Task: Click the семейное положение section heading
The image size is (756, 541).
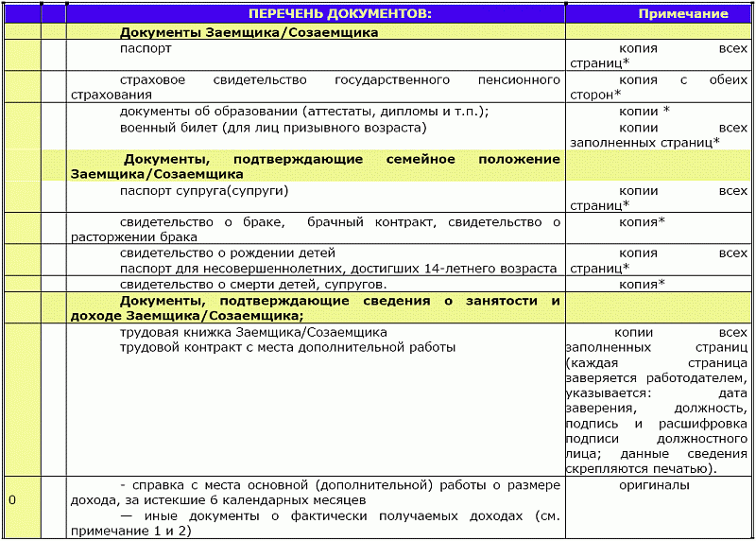Action: (x=316, y=166)
